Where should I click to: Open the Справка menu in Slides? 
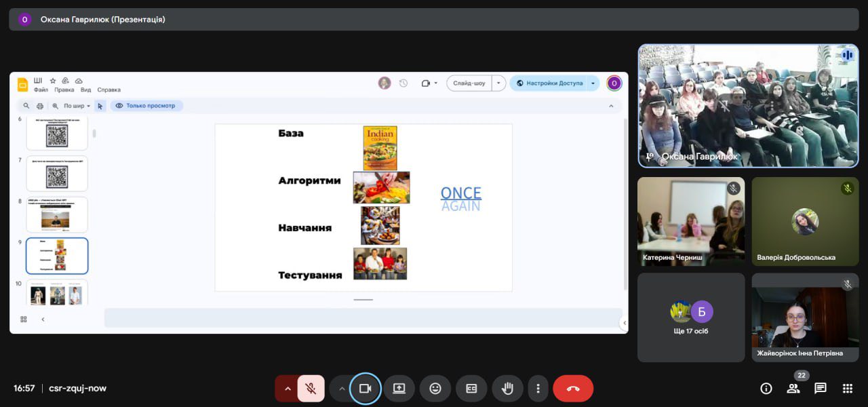[x=108, y=90]
